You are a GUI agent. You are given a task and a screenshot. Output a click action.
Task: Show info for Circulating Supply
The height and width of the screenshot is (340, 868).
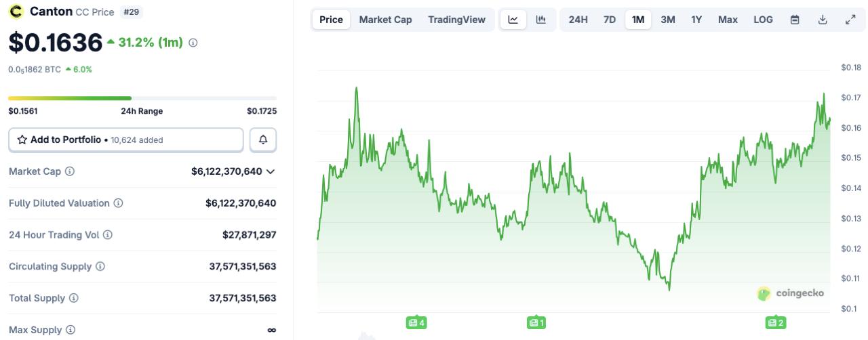coord(100,267)
